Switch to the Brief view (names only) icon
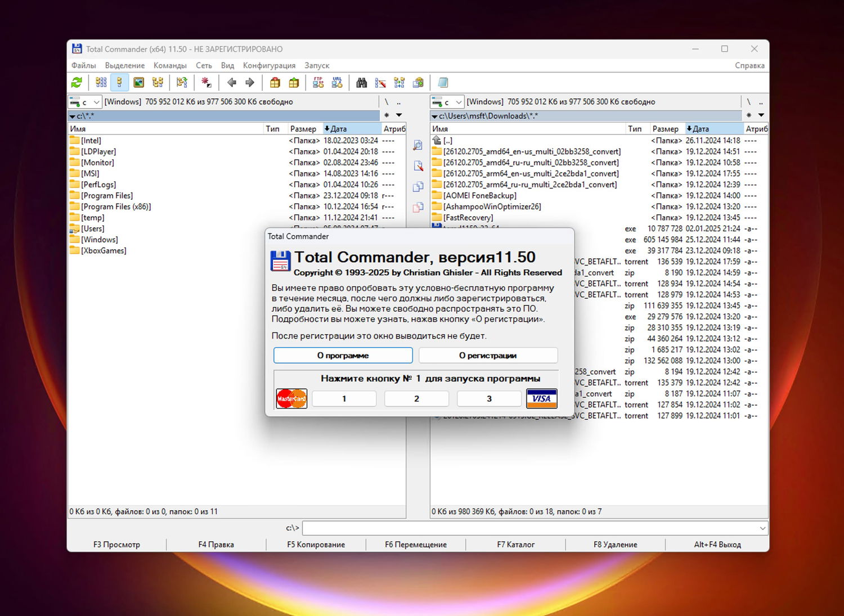 (x=101, y=83)
